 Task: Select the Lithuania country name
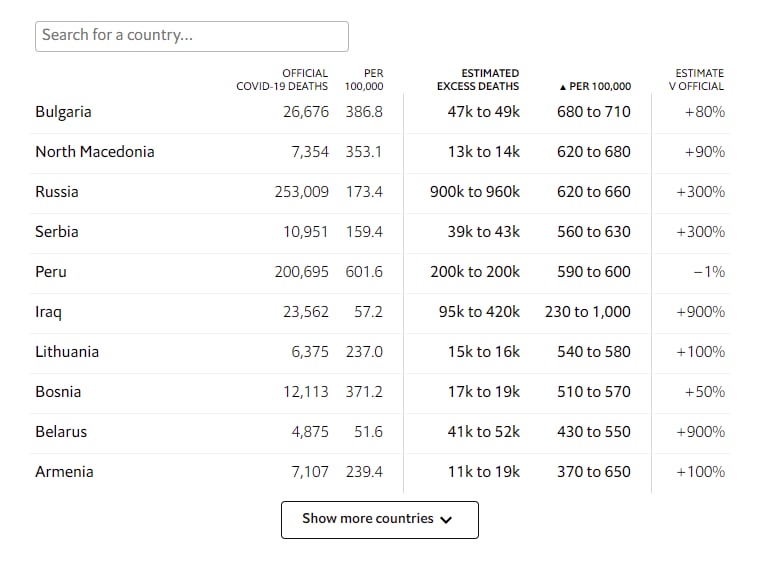coord(67,352)
